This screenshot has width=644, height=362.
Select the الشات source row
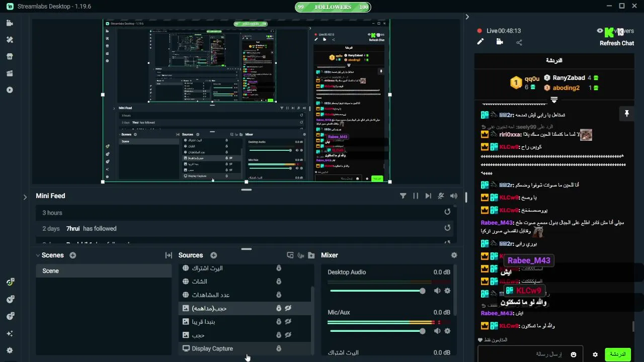click(245, 282)
